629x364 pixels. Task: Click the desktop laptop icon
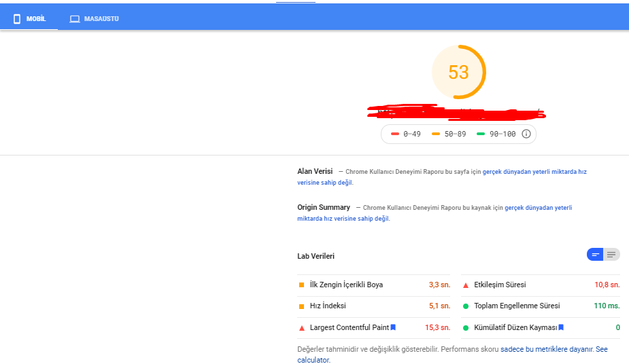click(75, 19)
